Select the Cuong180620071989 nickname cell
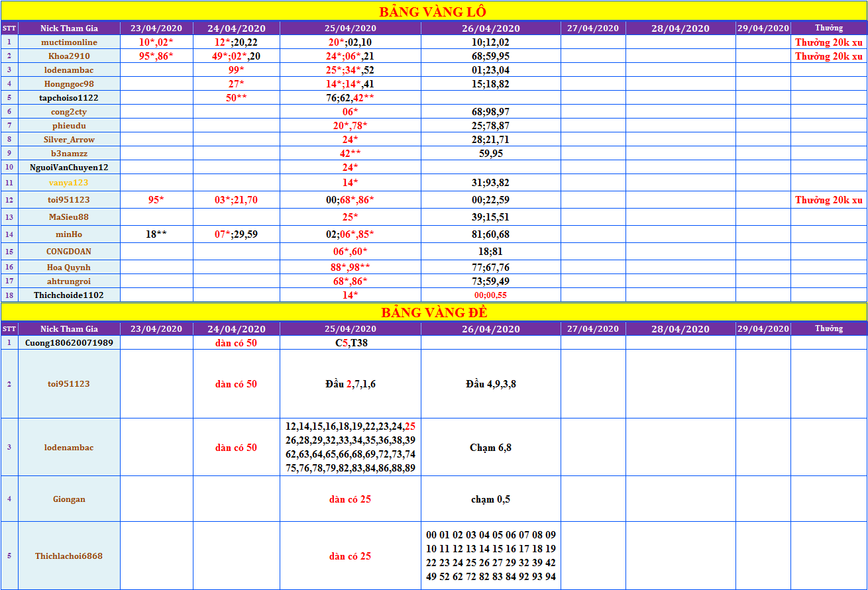868x590 pixels. [x=69, y=343]
